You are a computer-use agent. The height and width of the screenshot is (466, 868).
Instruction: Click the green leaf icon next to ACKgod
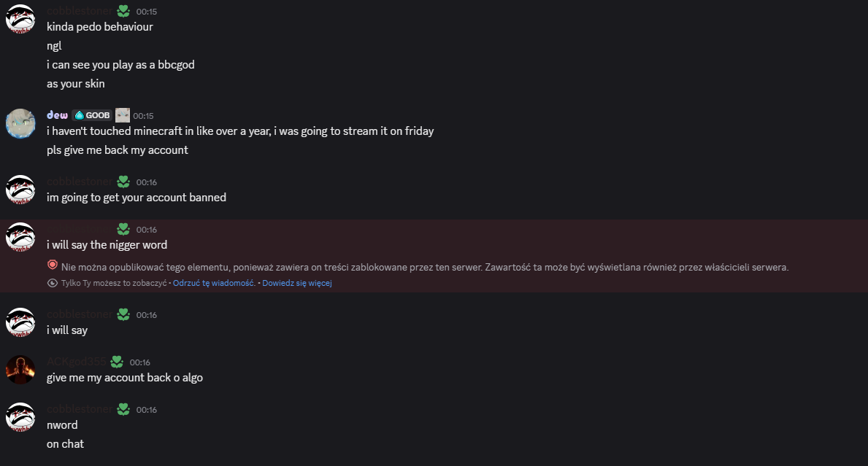pyautogui.click(x=117, y=362)
